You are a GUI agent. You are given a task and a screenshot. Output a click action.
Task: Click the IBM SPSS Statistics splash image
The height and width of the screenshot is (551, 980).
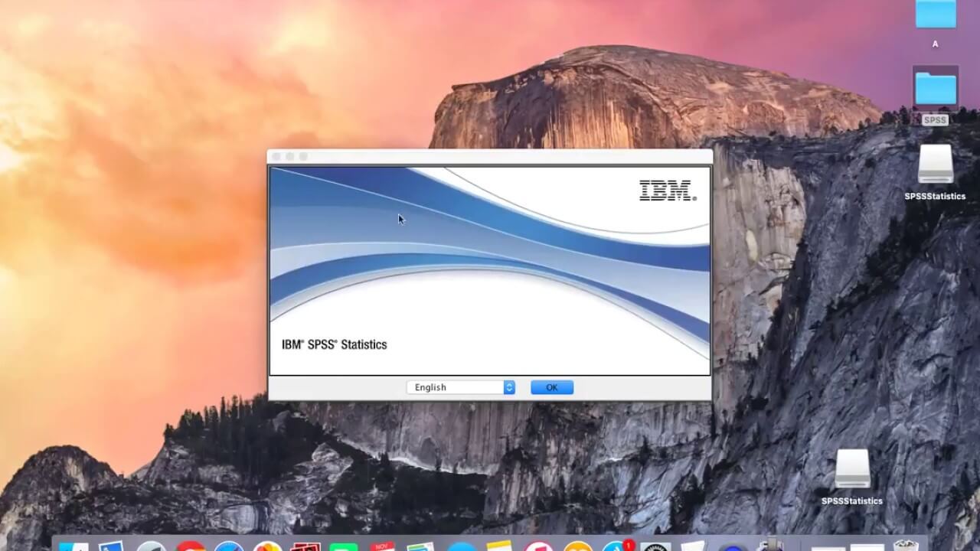[x=490, y=271]
